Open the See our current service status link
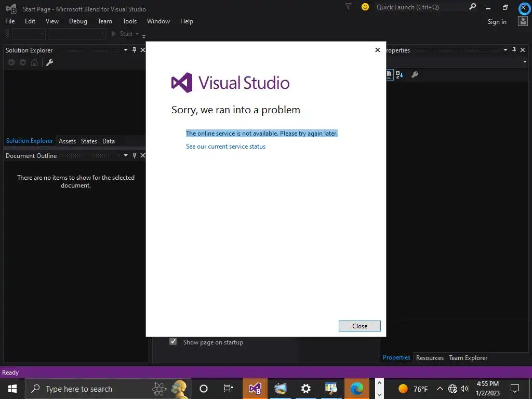 (x=225, y=147)
